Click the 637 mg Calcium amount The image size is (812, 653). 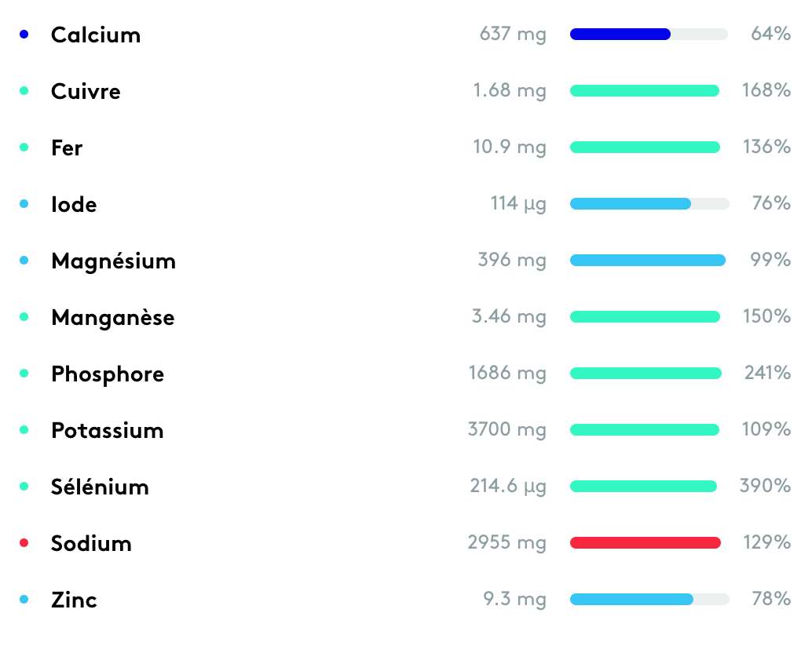[x=513, y=35]
